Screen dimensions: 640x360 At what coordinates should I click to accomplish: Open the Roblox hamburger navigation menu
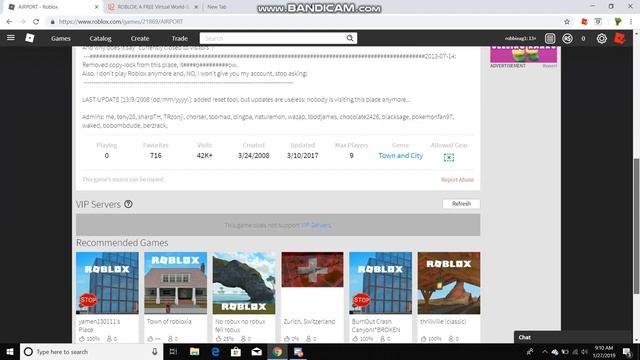[x=11, y=38]
